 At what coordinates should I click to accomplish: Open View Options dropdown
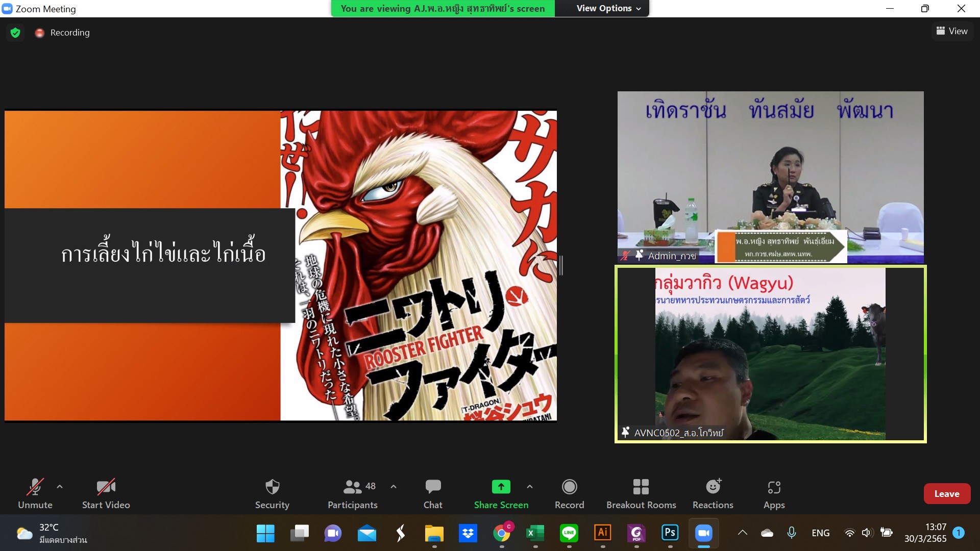point(608,8)
